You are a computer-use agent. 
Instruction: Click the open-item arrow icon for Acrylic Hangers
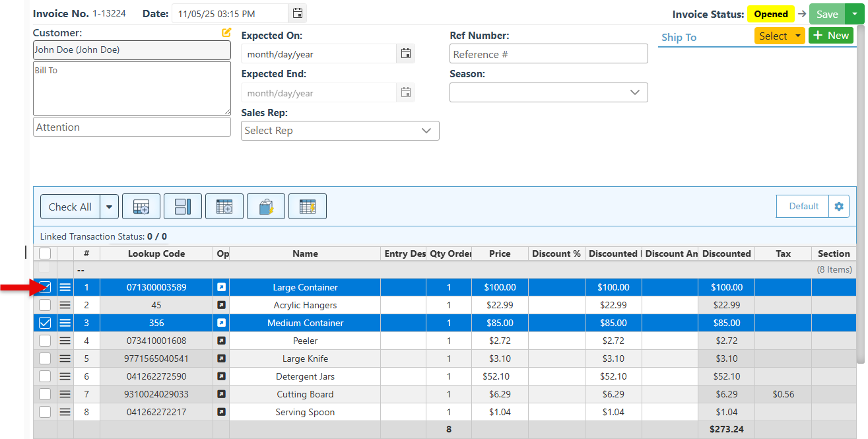coord(221,305)
